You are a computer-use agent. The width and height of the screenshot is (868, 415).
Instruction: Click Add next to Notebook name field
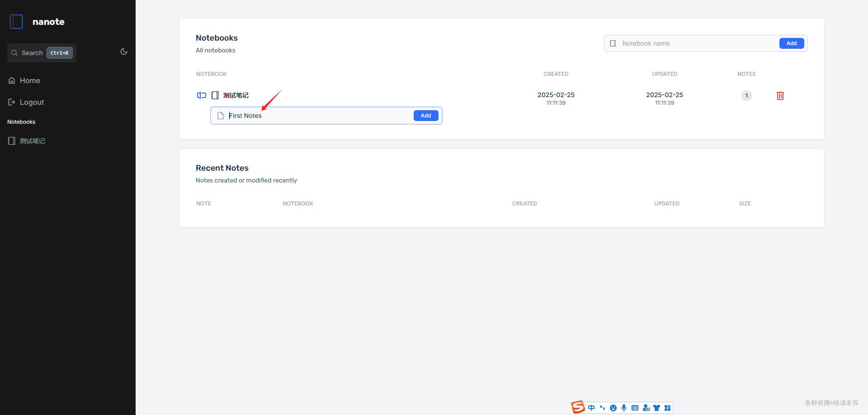coord(791,43)
